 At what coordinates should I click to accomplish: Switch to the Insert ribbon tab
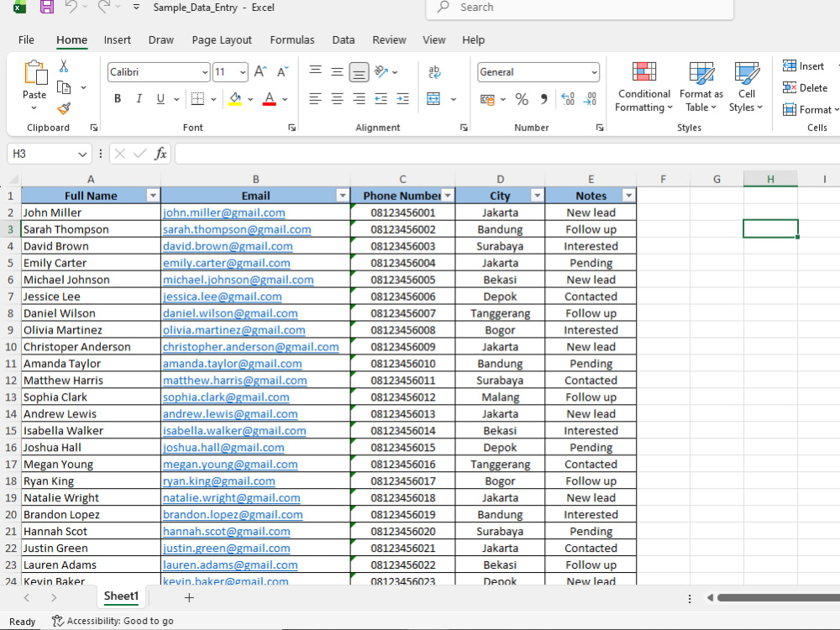(118, 39)
